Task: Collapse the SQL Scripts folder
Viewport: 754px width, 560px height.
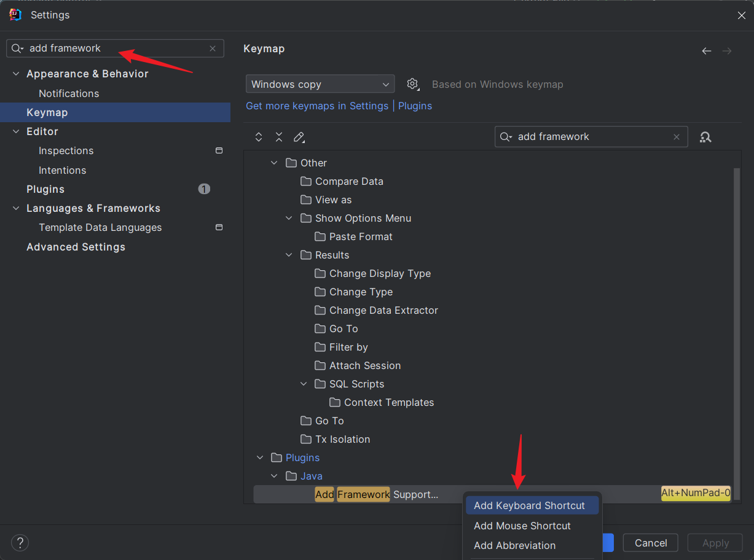Action: (x=304, y=384)
